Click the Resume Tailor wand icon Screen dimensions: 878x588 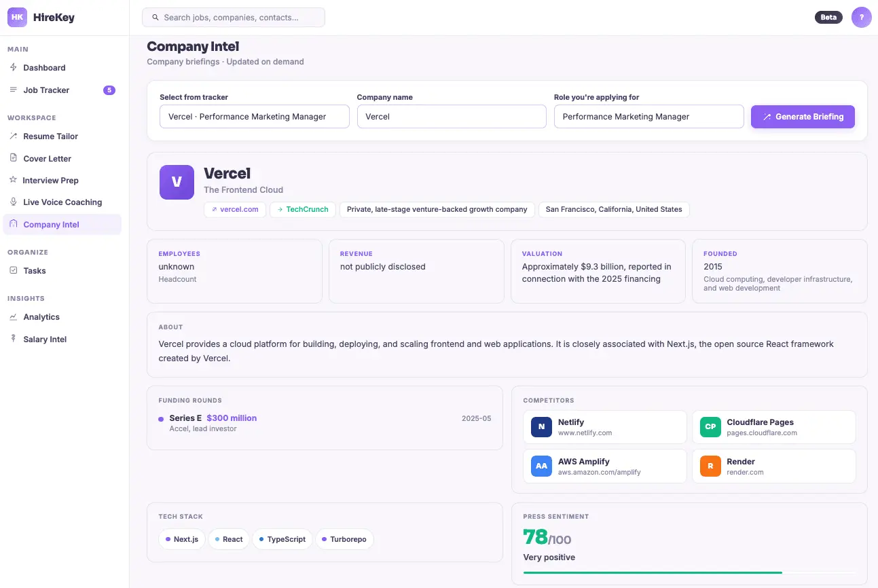coord(13,136)
